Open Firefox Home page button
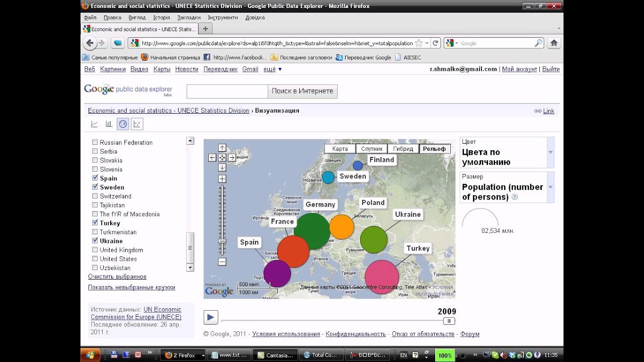This screenshot has height=362, width=644. point(553,43)
